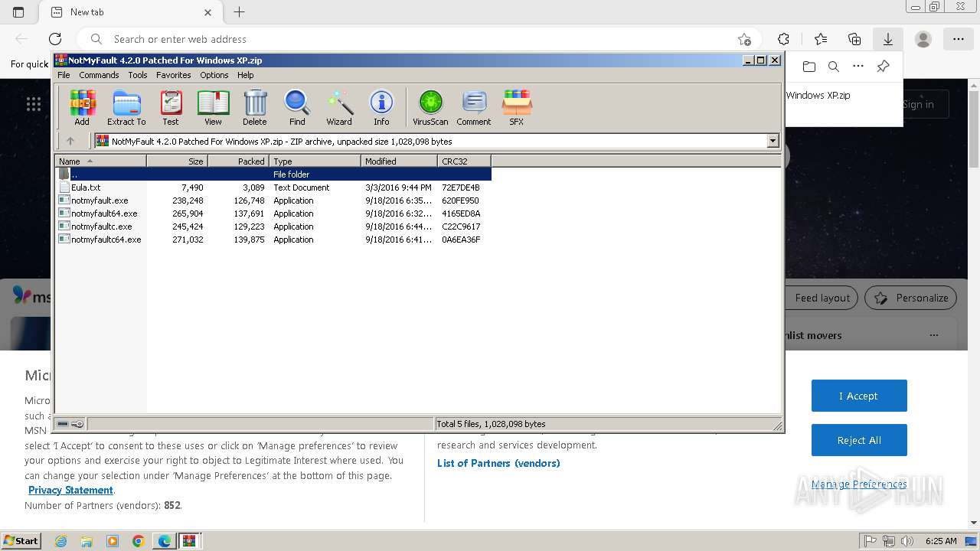
Task: Open downloads folder icon in Downloads panel
Action: 809,67
